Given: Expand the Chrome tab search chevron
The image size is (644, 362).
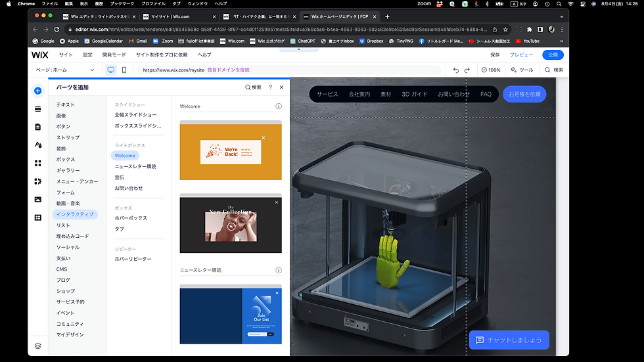Looking at the screenshot, I should click(561, 17).
